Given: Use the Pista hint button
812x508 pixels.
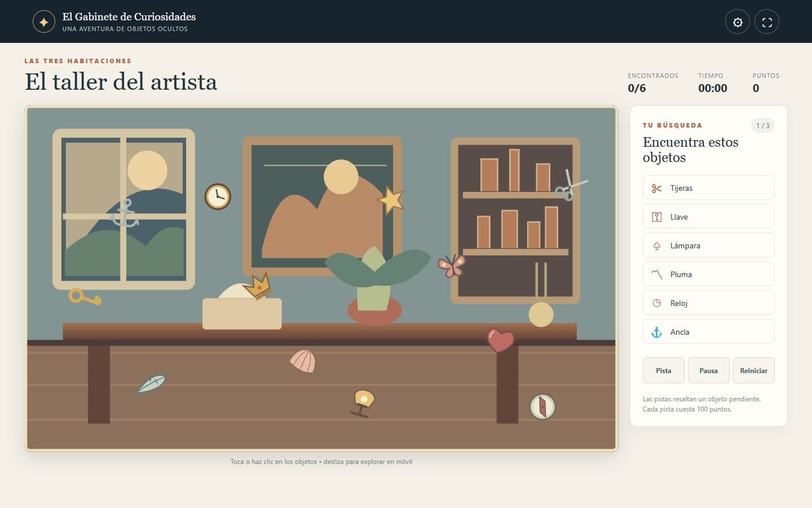Looking at the screenshot, I should 664,370.
